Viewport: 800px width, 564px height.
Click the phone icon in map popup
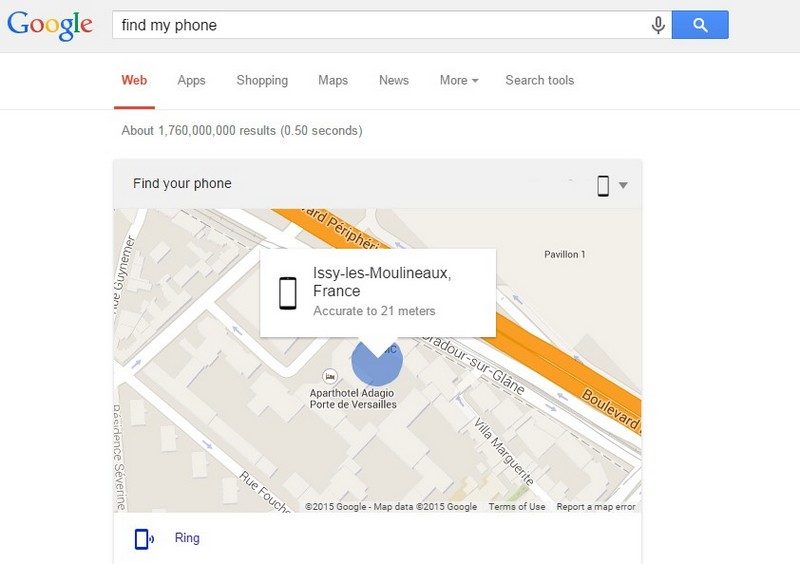click(288, 293)
